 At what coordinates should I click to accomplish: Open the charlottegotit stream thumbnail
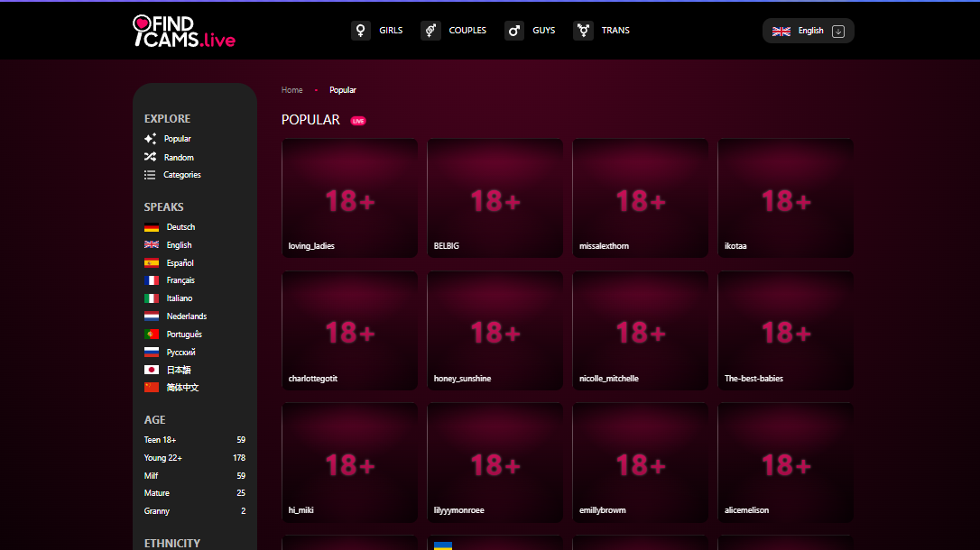click(x=349, y=331)
